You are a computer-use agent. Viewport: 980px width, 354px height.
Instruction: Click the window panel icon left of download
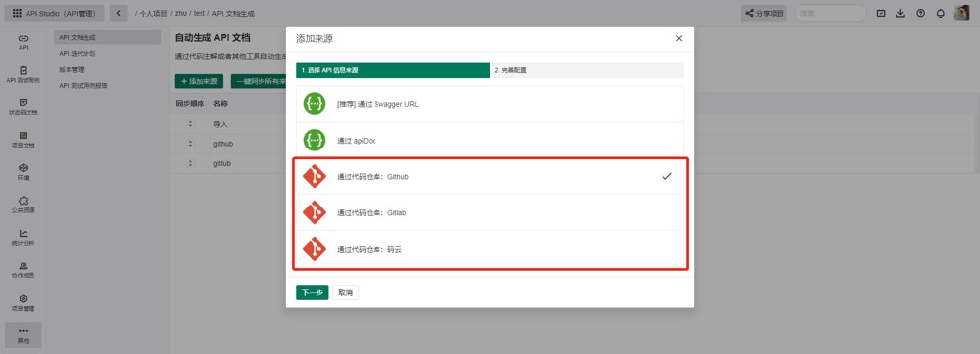(x=881, y=13)
